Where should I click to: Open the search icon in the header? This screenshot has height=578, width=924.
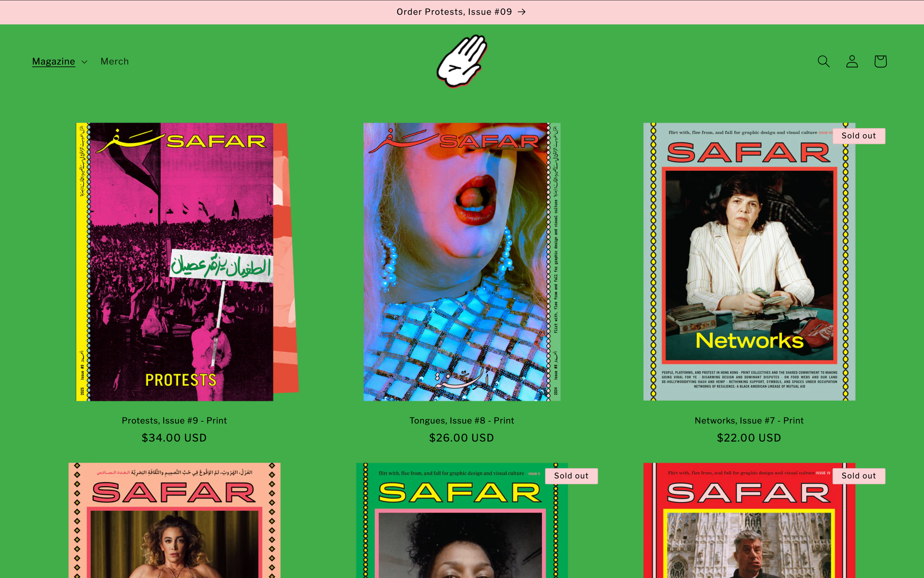tap(824, 61)
